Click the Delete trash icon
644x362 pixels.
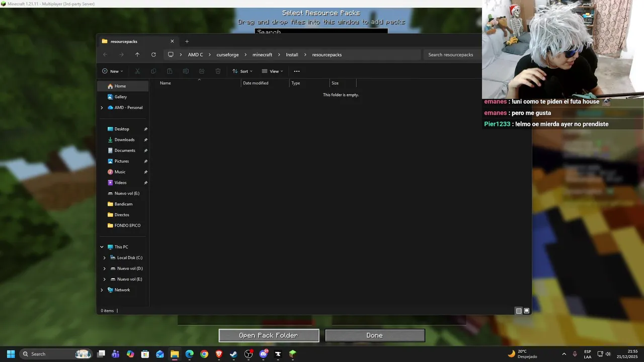[x=218, y=71]
